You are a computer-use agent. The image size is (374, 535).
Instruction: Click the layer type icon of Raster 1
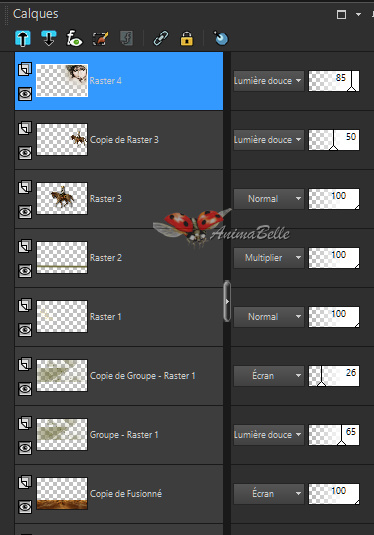click(25, 305)
